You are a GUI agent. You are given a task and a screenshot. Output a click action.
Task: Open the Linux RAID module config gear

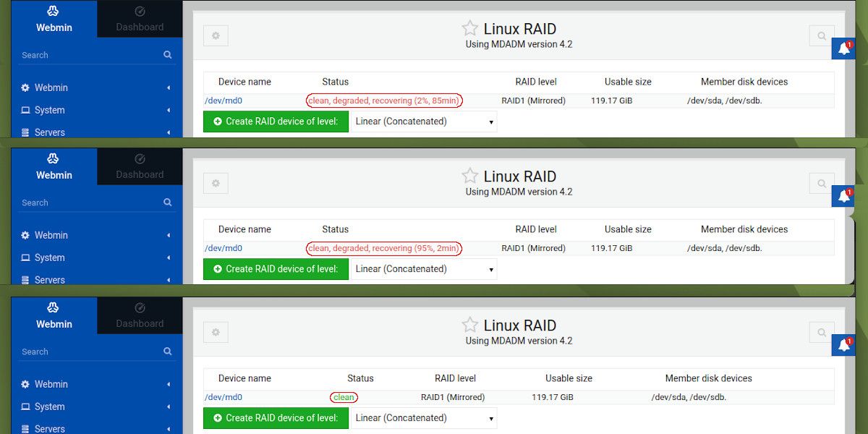pos(216,35)
